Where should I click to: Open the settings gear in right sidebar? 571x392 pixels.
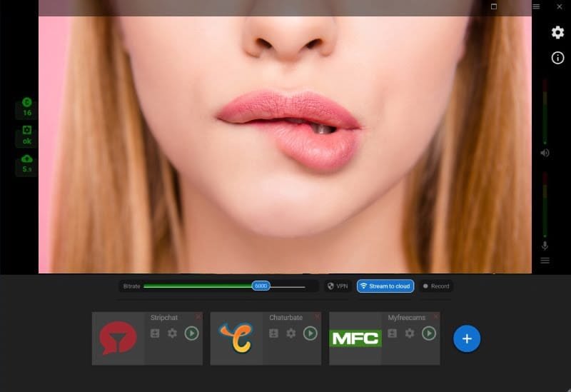click(x=557, y=32)
